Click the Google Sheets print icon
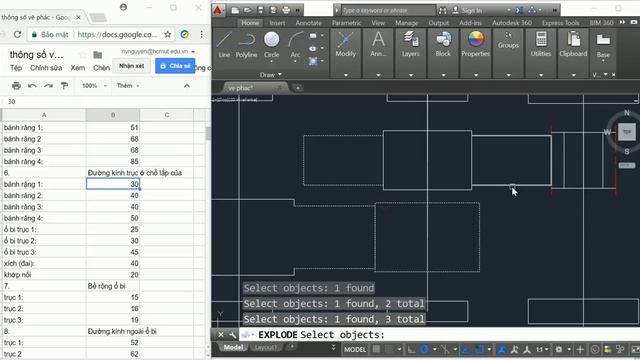Image resolution: width=640 pixels, height=360 pixels. 16,86
